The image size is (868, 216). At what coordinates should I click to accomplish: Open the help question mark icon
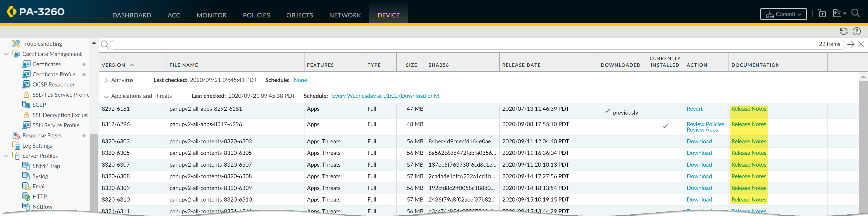(x=856, y=31)
